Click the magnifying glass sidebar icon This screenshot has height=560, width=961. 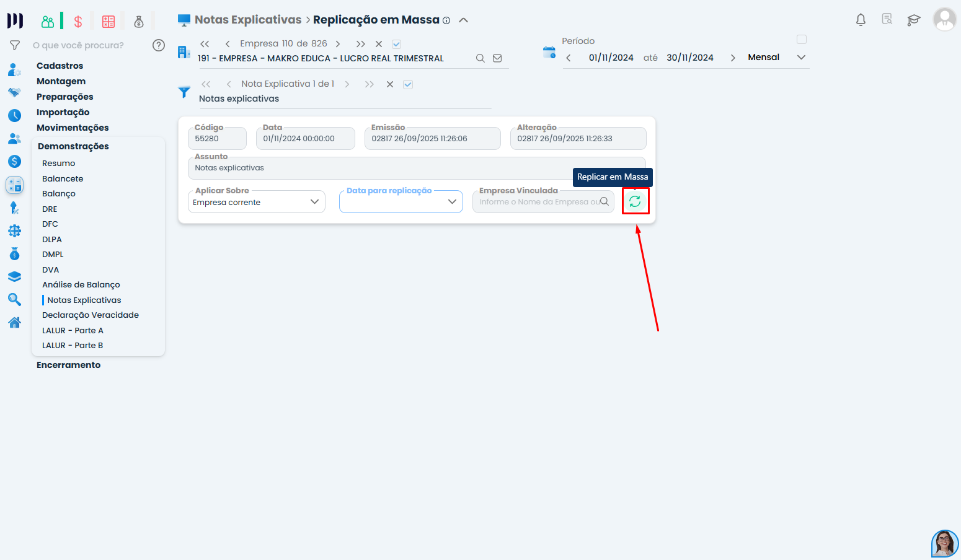15,300
